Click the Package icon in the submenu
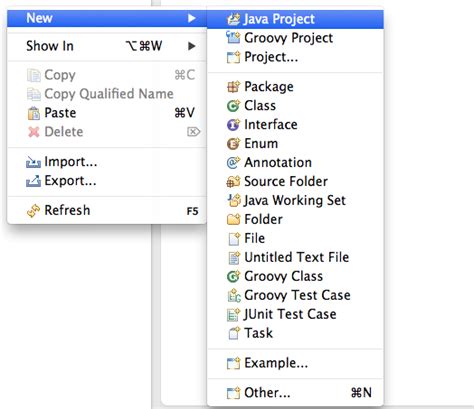Screen dimensions: 474x409 click(233, 87)
